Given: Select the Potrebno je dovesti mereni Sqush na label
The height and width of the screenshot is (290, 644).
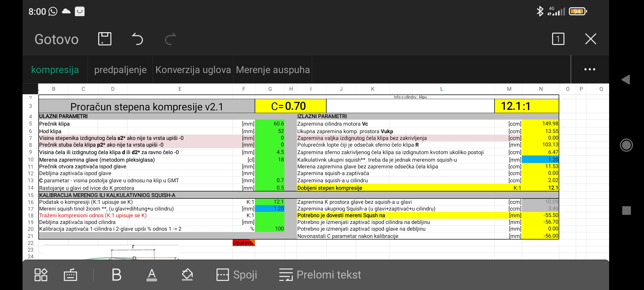Looking at the screenshot, I should tap(341, 215).
